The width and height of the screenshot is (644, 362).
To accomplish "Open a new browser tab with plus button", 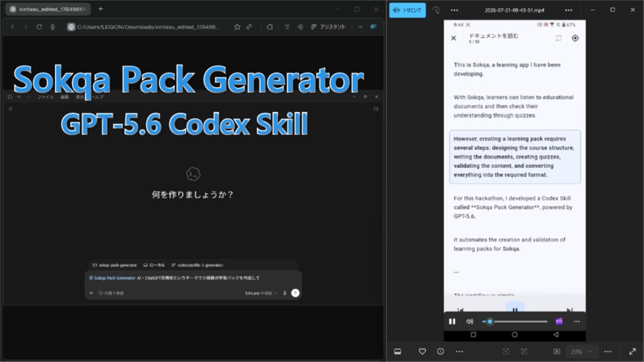I will pos(101,9).
